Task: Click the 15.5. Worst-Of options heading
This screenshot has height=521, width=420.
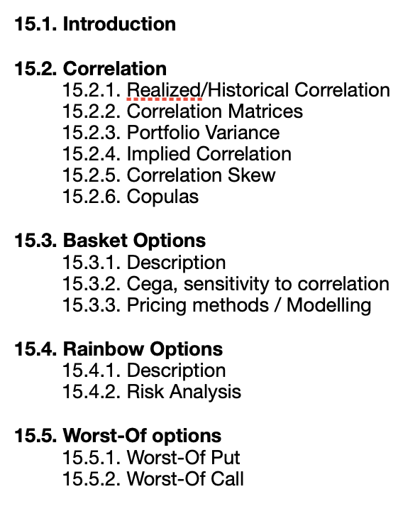Action: [118, 436]
